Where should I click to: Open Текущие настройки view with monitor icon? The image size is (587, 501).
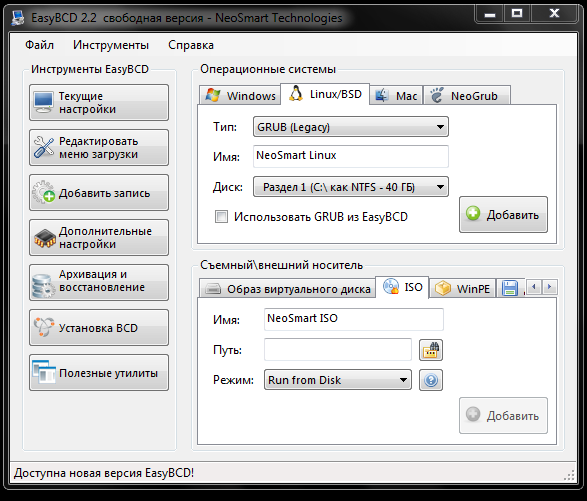43,102
